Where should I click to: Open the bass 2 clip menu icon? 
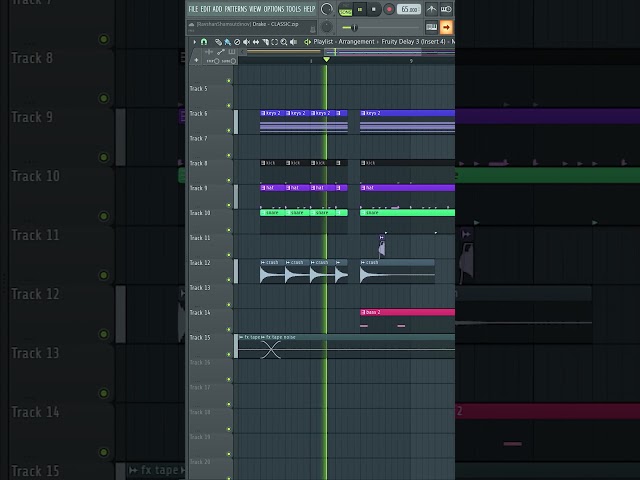click(363, 312)
